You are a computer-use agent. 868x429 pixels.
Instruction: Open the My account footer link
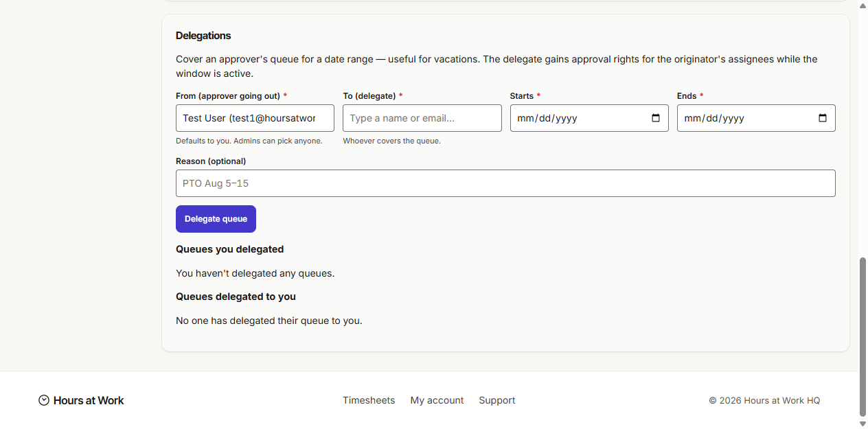coord(437,400)
